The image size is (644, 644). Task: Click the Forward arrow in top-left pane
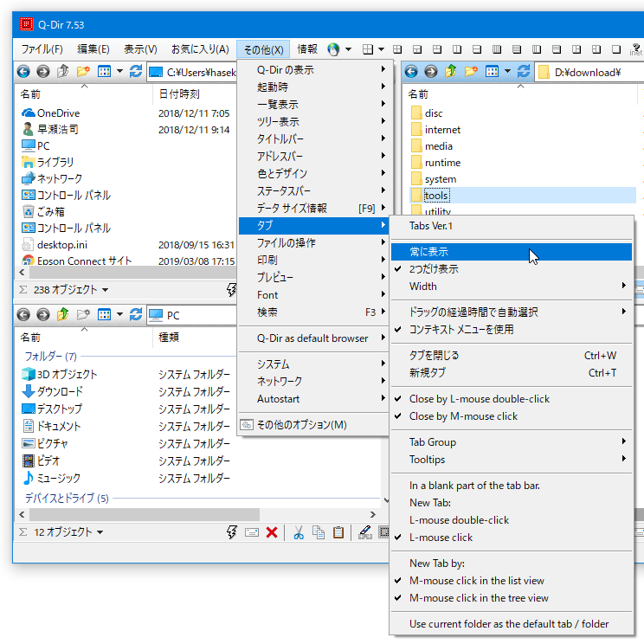coord(42,72)
